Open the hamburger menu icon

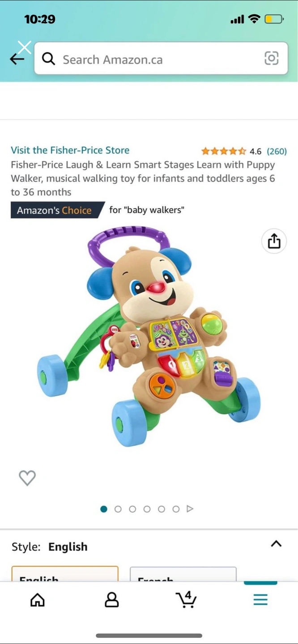coord(260,599)
